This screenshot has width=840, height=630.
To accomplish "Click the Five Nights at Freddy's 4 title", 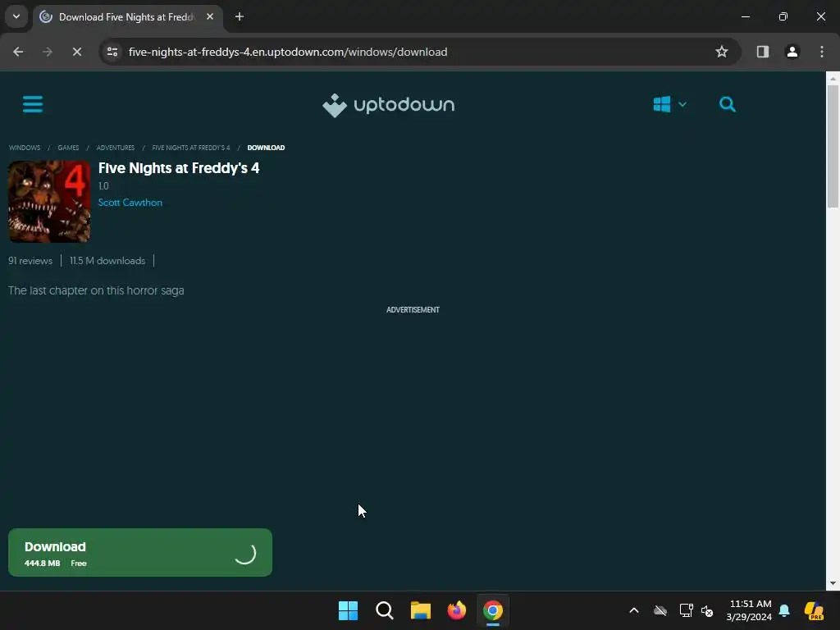I will coord(179,168).
